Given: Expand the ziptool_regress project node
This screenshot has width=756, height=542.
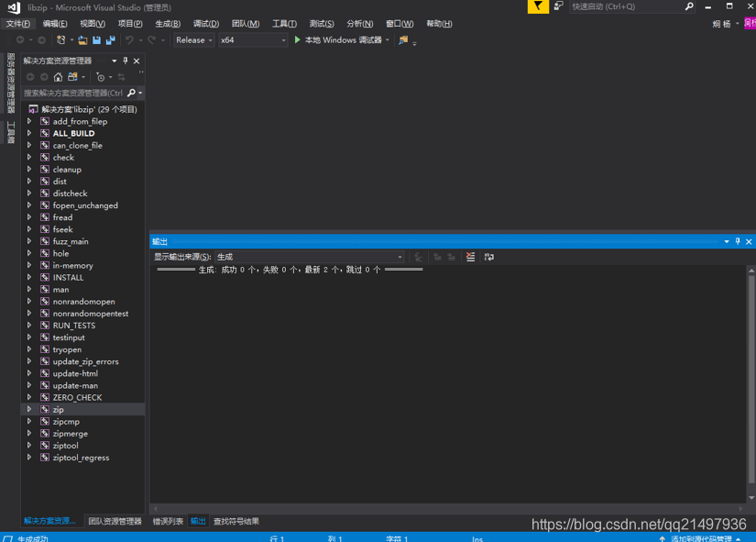Looking at the screenshot, I should (29, 457).
